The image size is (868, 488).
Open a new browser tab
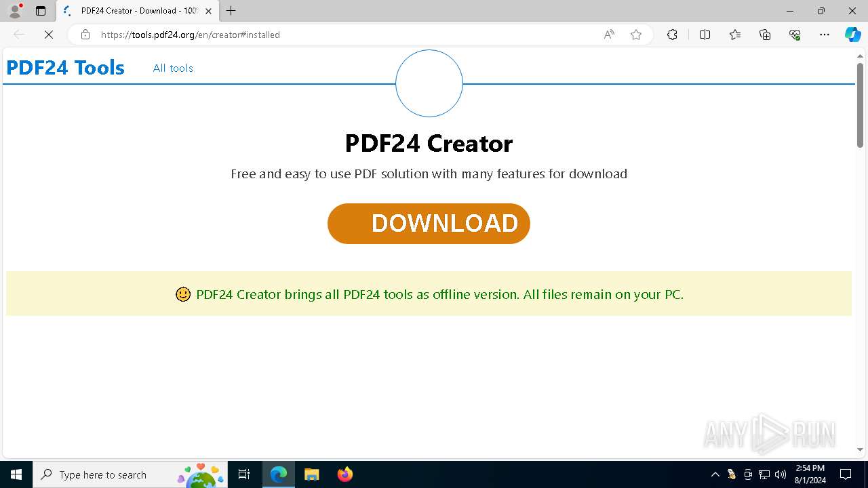click(231, 11)
